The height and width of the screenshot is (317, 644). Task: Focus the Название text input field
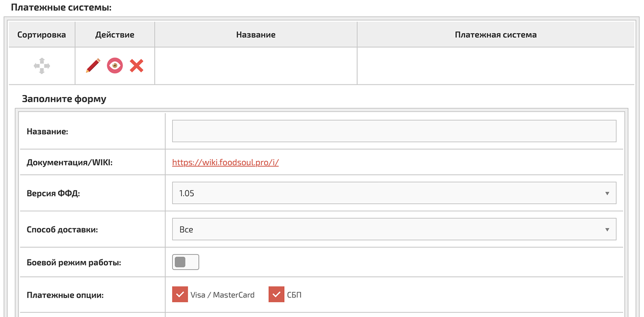[394, 131]
